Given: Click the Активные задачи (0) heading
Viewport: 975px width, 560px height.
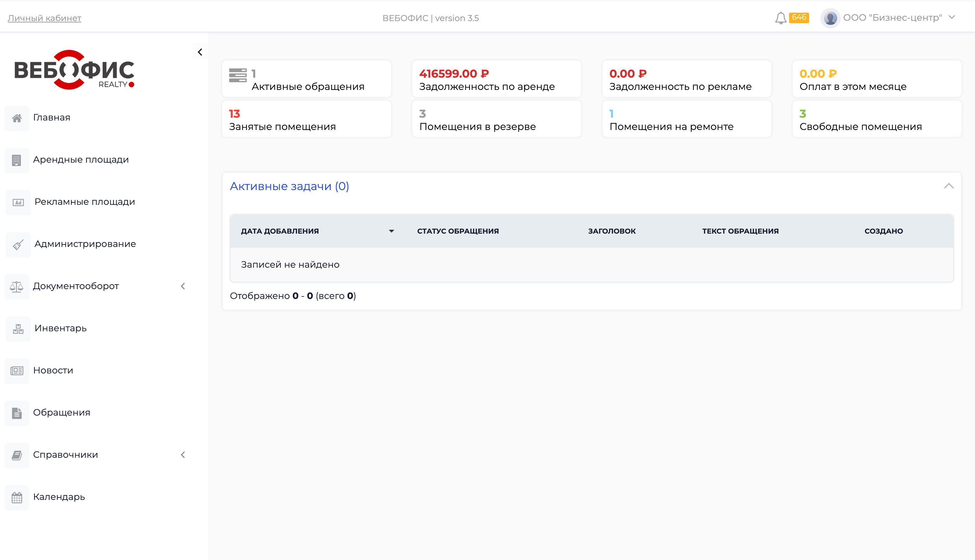Looking at the screenshot, I should [289, 186].
